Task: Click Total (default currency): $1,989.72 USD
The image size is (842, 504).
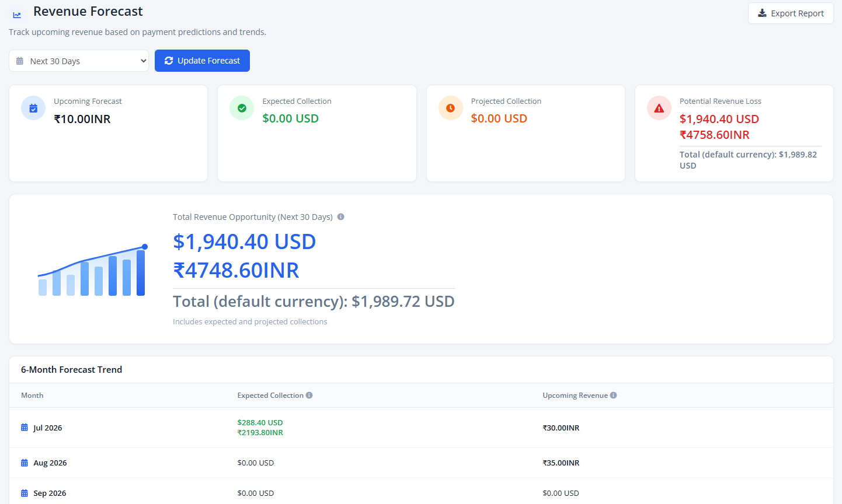Action: coord(314,302)
